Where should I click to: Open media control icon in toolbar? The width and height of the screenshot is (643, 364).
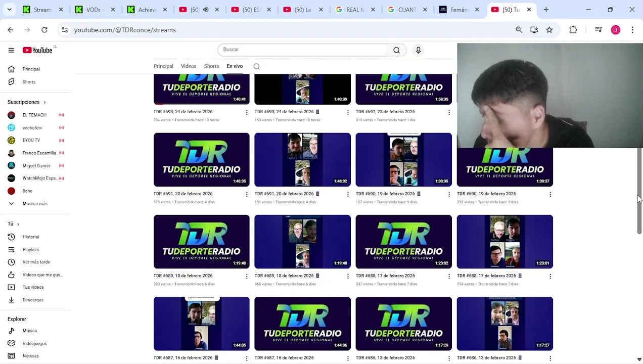pyautogui.click(x=599, y=30)
